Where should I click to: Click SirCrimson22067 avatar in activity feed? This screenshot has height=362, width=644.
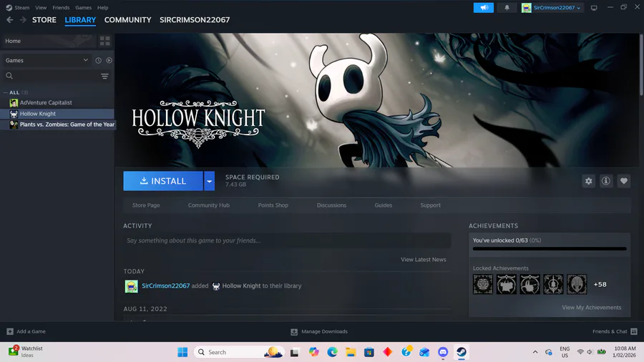point(131,286)
